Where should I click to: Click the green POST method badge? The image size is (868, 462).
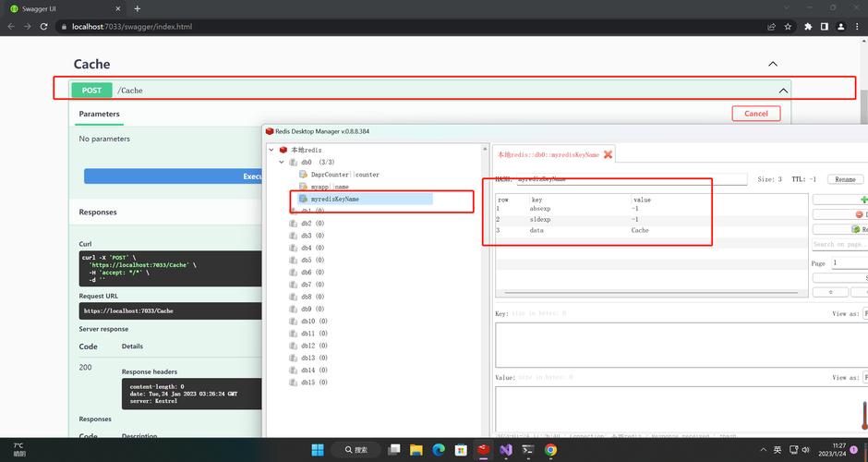(92, 91)
